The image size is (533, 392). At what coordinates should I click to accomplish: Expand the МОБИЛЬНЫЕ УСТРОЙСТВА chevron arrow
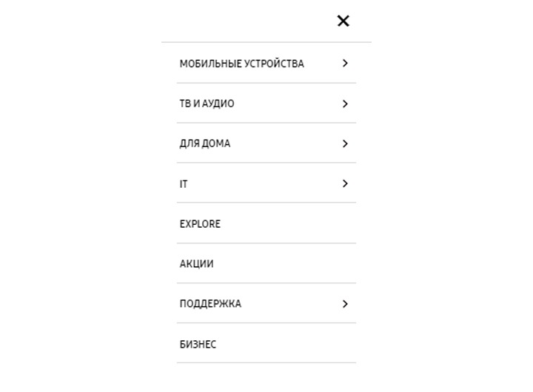point(345,63)
